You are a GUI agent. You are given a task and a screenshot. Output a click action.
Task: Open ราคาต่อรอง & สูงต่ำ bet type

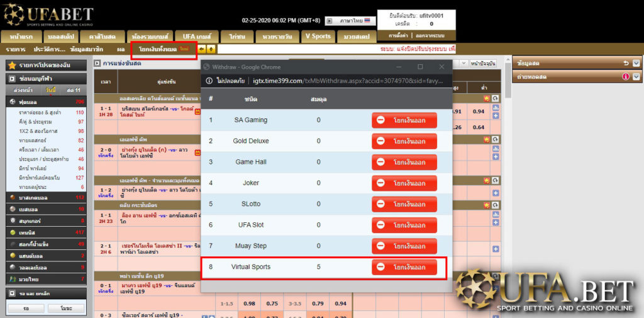[40, 112]
